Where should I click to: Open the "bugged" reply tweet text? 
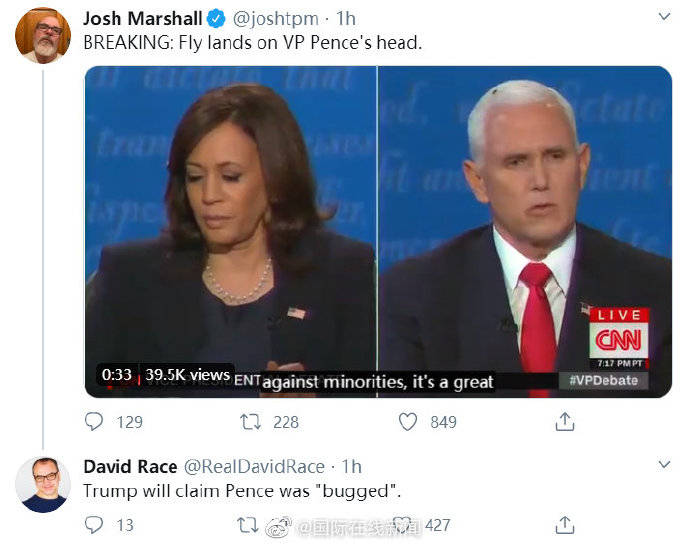241,491
